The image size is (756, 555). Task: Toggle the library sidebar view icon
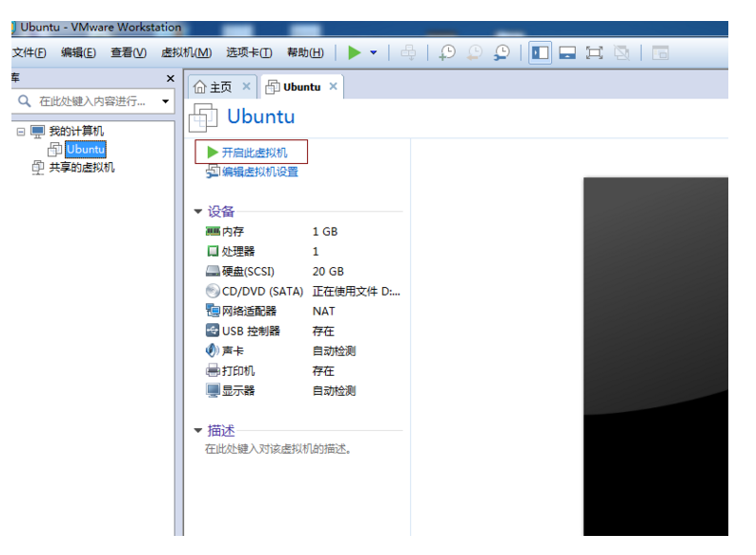pos(540,52)
